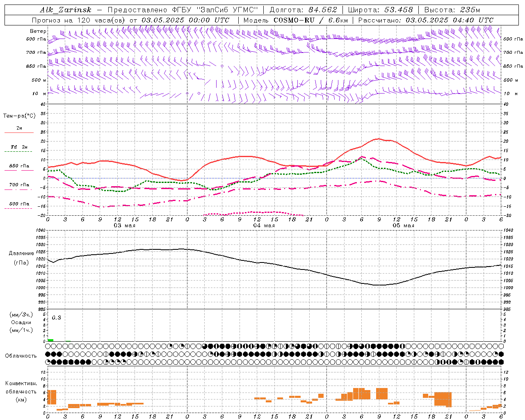Click the date label 05 мая

[403, 226]
